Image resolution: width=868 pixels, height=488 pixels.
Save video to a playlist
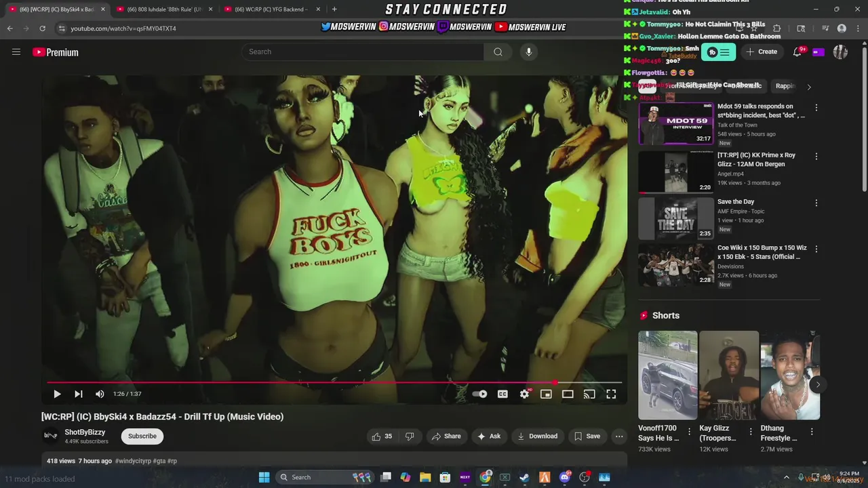[587, 436]
